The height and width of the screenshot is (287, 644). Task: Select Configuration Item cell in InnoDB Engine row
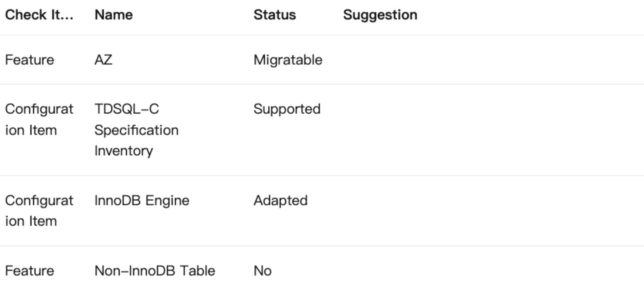(x=39, y=210)
